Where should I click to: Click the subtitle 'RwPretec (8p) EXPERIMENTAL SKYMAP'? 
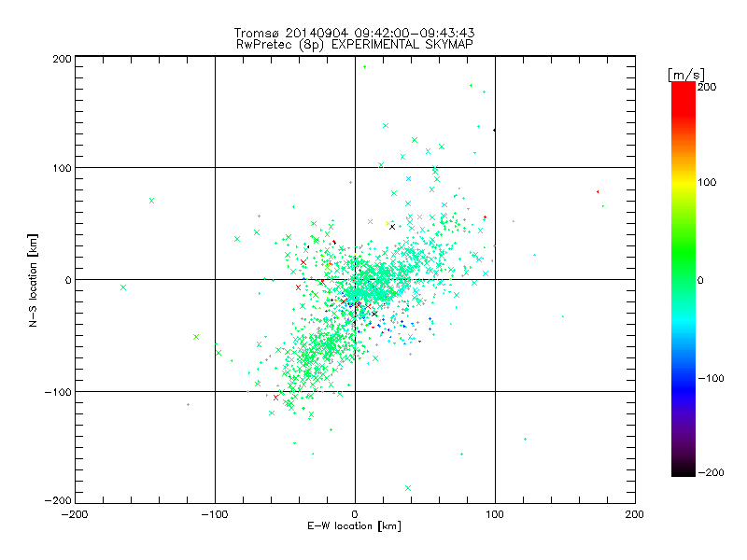[355, 45]
